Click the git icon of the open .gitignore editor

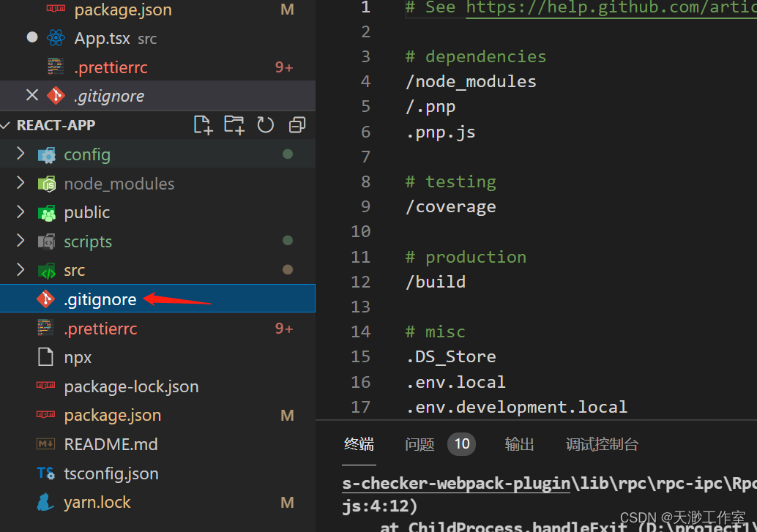56,96
